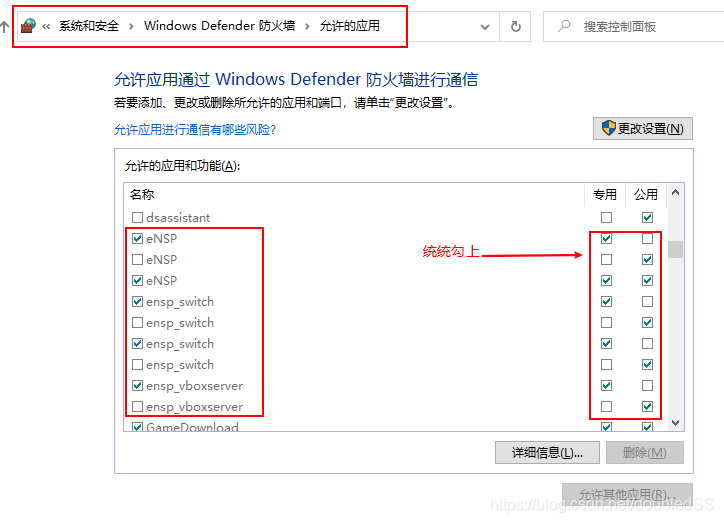Check 专用 for eNSP row with only 公用 ticked
724x523 pixels.
(x=606, y=259)
